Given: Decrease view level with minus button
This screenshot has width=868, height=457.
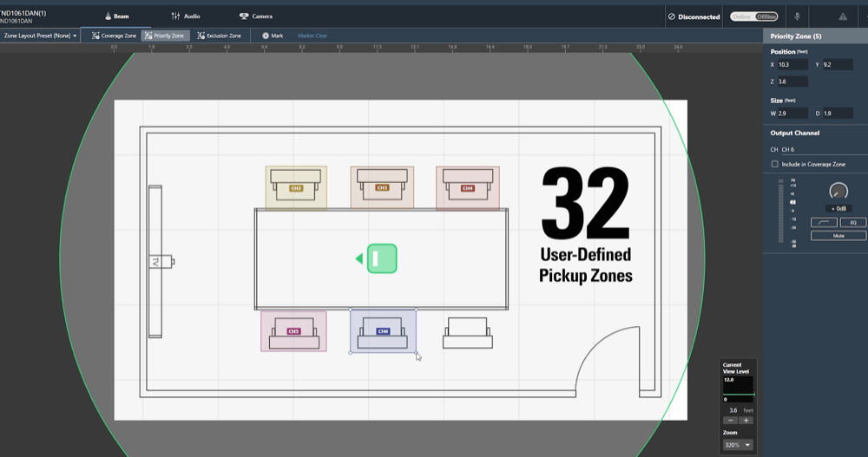Looking at the screenshot, I should coord(730,421).
